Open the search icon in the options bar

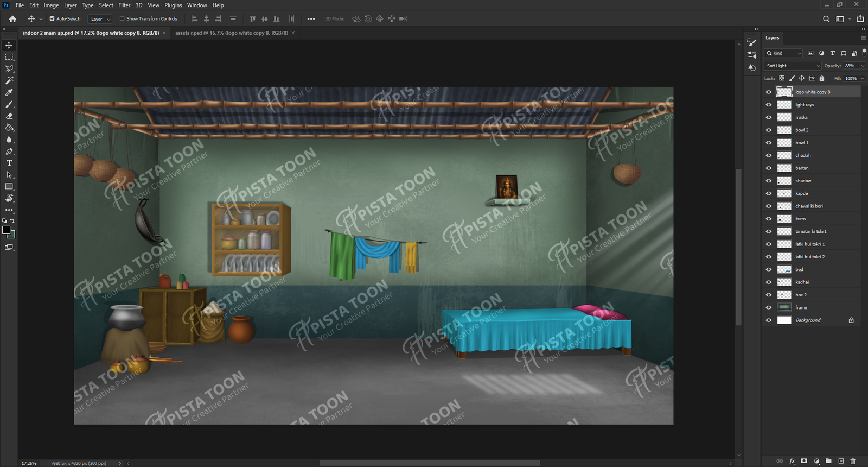pos(826,19)
